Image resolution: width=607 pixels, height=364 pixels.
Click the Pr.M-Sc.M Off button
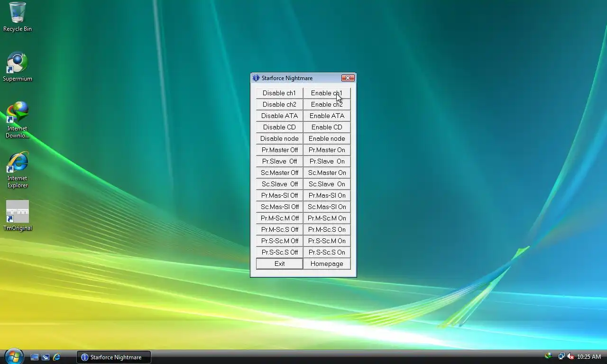[x=279, y=218]
